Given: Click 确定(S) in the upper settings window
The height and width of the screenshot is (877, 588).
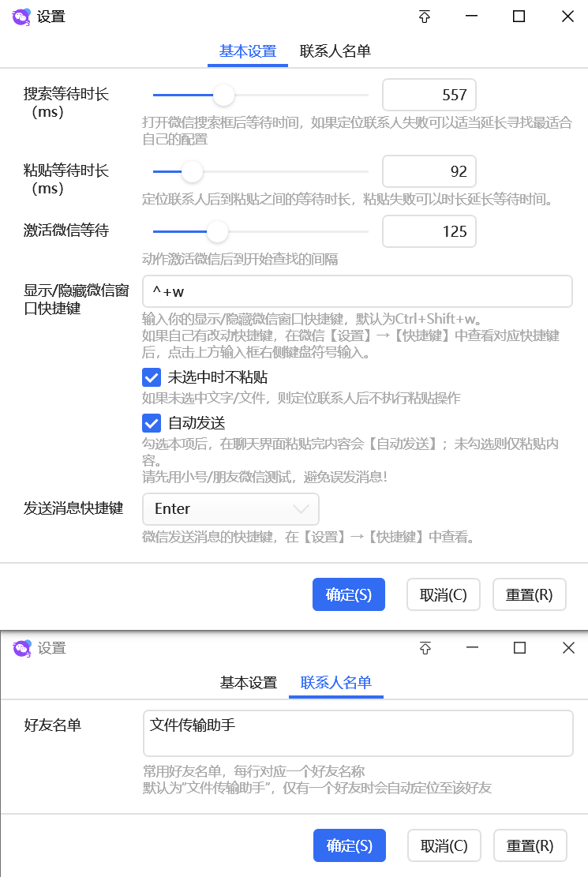Looking at the screenshot, I should [349, 594].
